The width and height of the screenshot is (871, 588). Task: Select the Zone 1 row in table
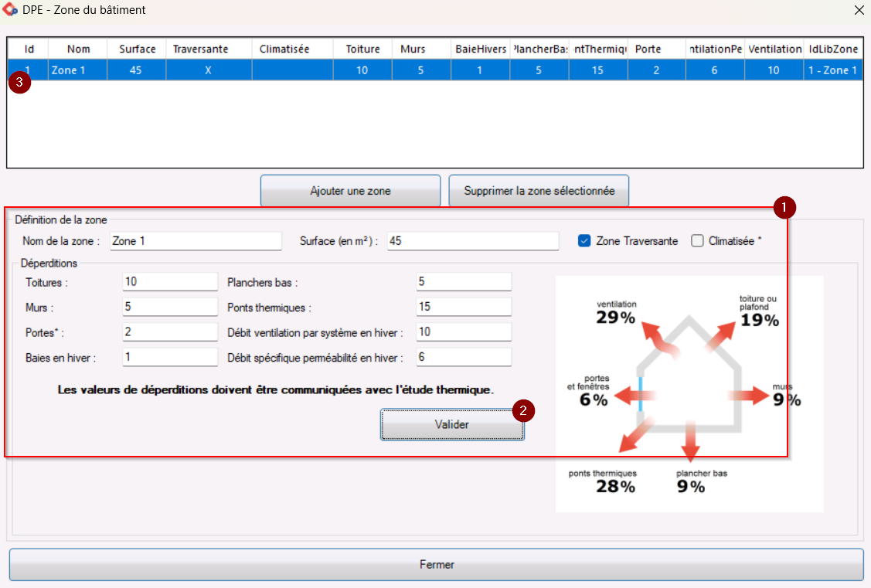(x=435, y=70)
